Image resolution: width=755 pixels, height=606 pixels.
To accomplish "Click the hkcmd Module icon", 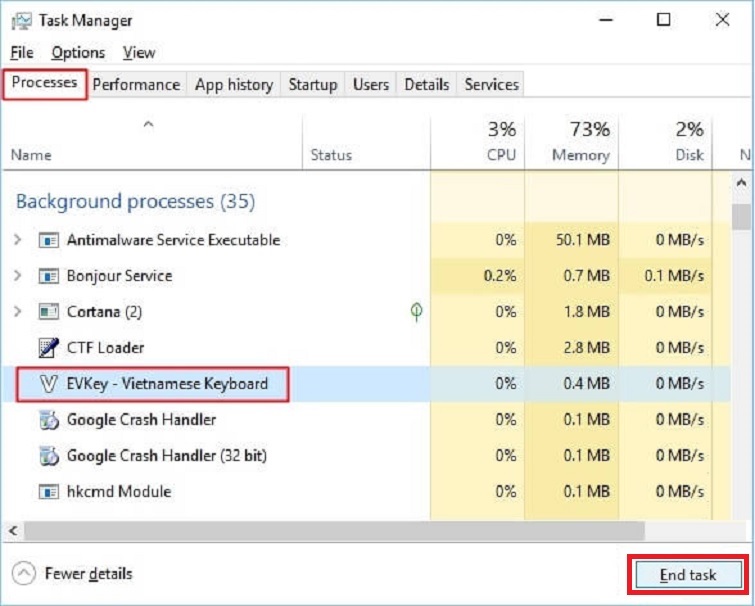I will 47,492.
